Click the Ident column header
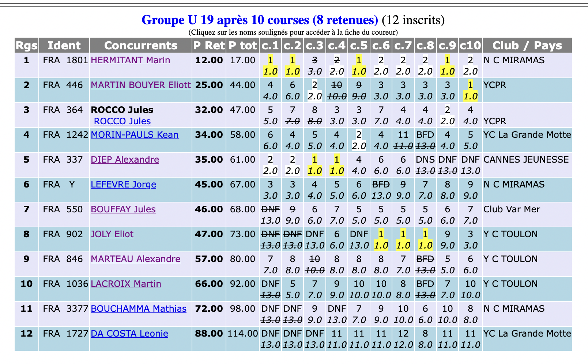This screenshot has height=364, width=588. point(64,45)
